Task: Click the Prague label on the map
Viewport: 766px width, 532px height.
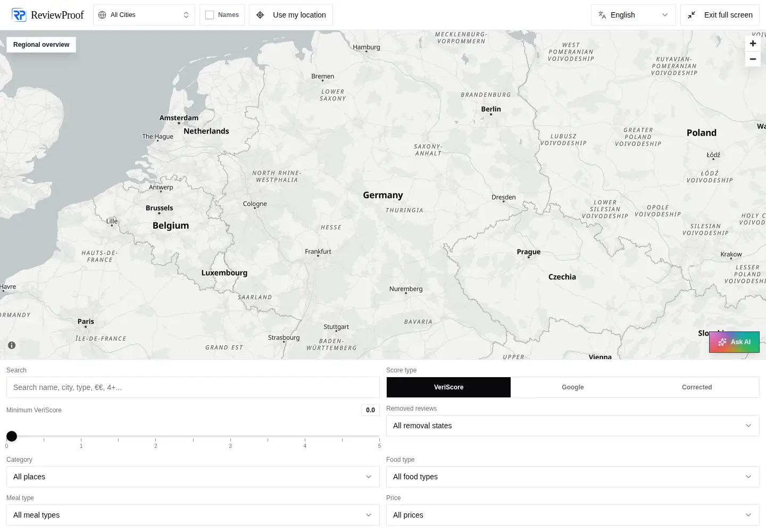Action: pos(528,252)
